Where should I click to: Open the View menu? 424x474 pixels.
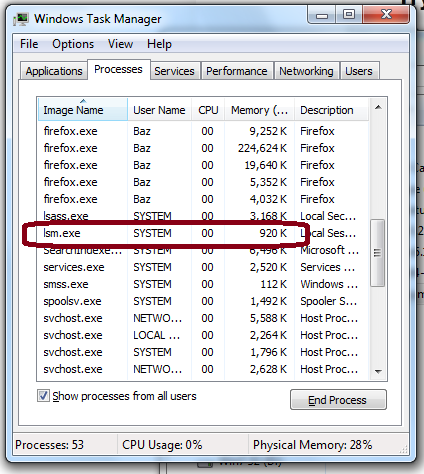120,44
